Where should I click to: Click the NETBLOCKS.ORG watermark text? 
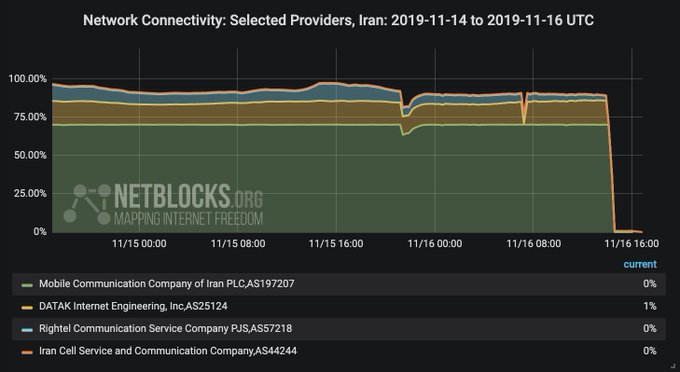coord(188,196)
